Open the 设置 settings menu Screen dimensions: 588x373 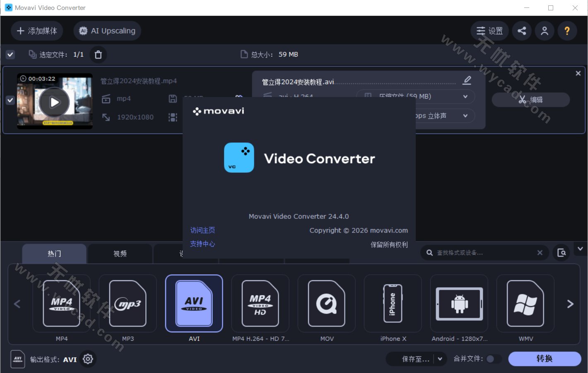pyautogui.click(x=489, y=31)
